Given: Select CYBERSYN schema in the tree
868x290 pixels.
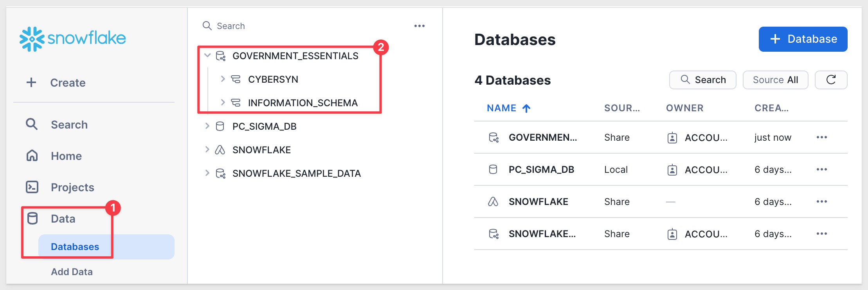Looking at the screenshot, I should [x=273, y=80].
